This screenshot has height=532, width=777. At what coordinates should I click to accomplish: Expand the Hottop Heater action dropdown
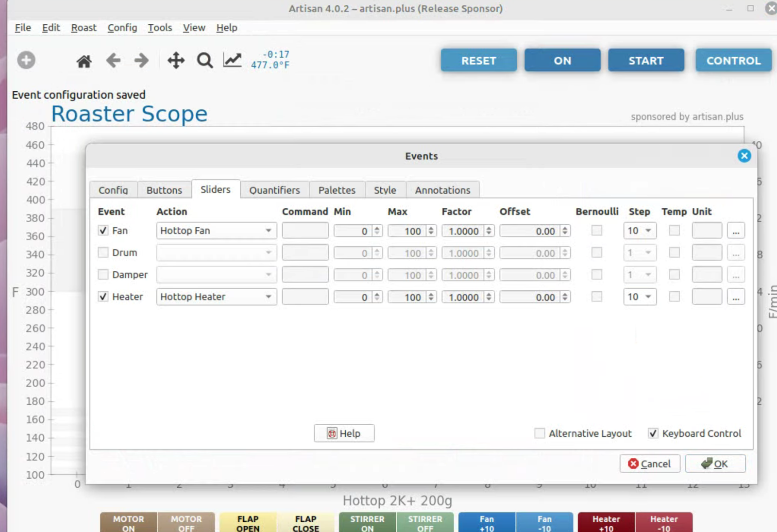(216, 297)
